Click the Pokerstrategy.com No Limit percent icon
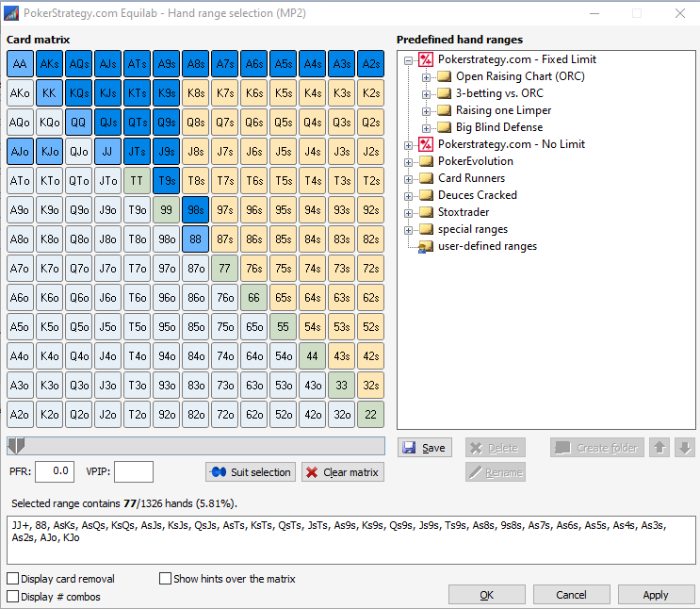Image resolution: width=700 pixels, height=609 pixels. point(426,144)
